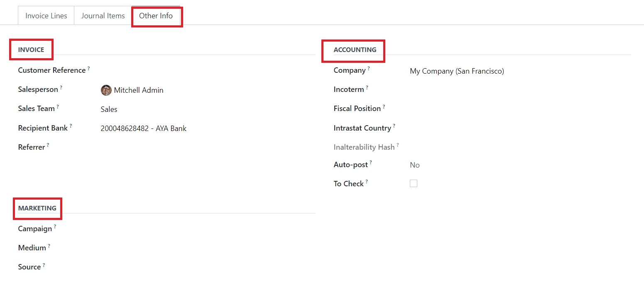The width and height of the screenshot is (644, 294).
Task: Click the My Company (San Francisco) link
Action: [457, 71]
